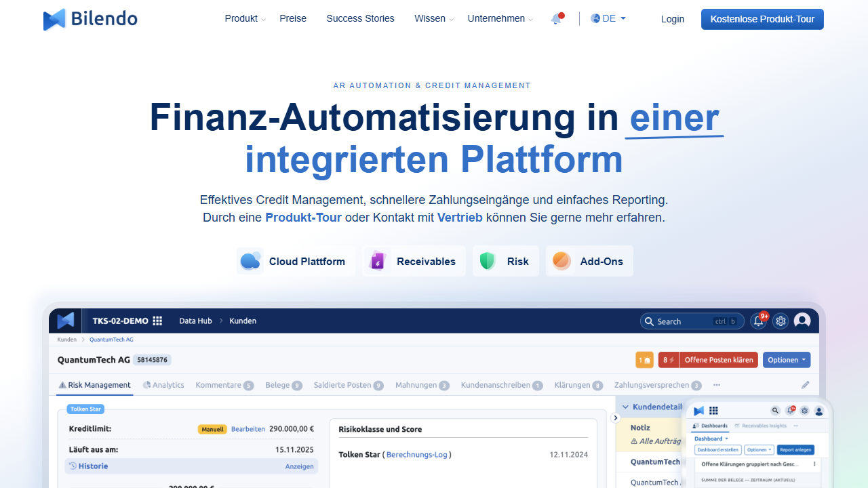Click the Kostenlose Produkt-Tour button
The width and height of the screenshot is (868, 488).
click(x=762, y=19)
